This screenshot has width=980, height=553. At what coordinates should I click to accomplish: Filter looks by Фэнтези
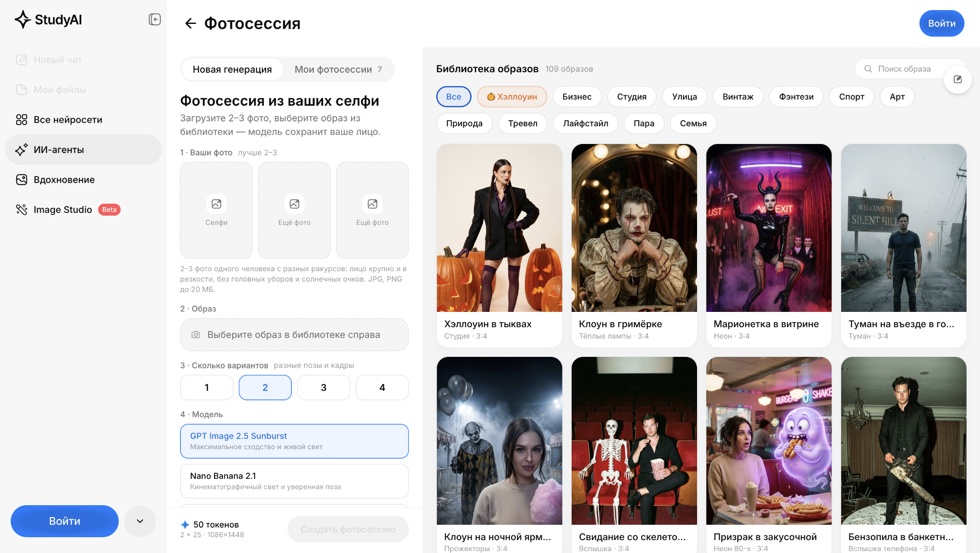point(796,97)
